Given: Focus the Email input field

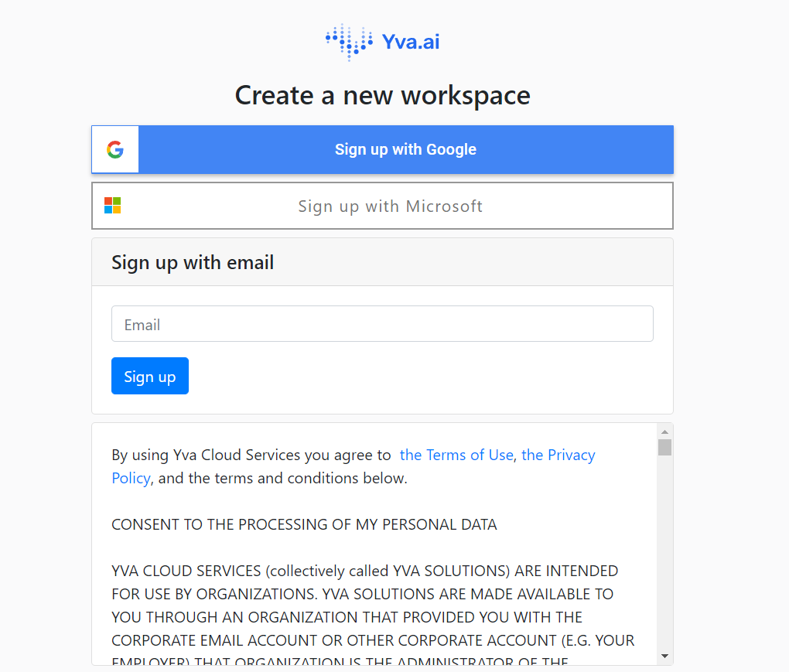Looking at the screenshot, I should (382, 323).
